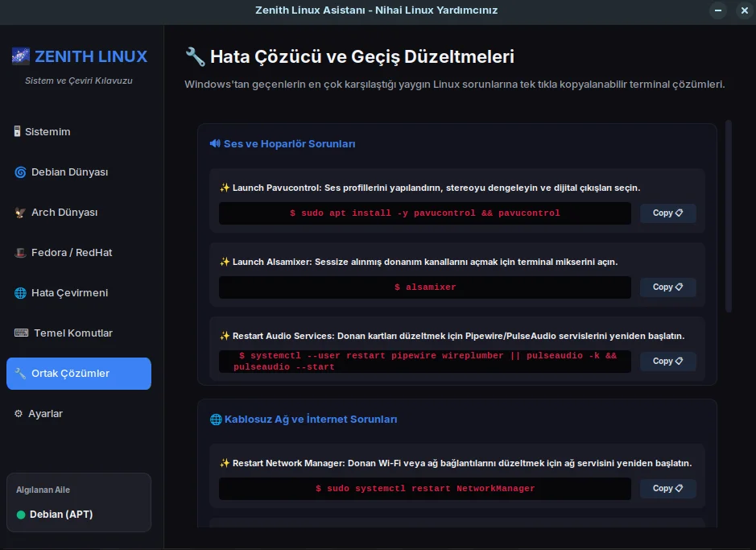The image size is (756, 550).
Task: Click the green status dot next to Debian (APT)
Action: (21, 515)
